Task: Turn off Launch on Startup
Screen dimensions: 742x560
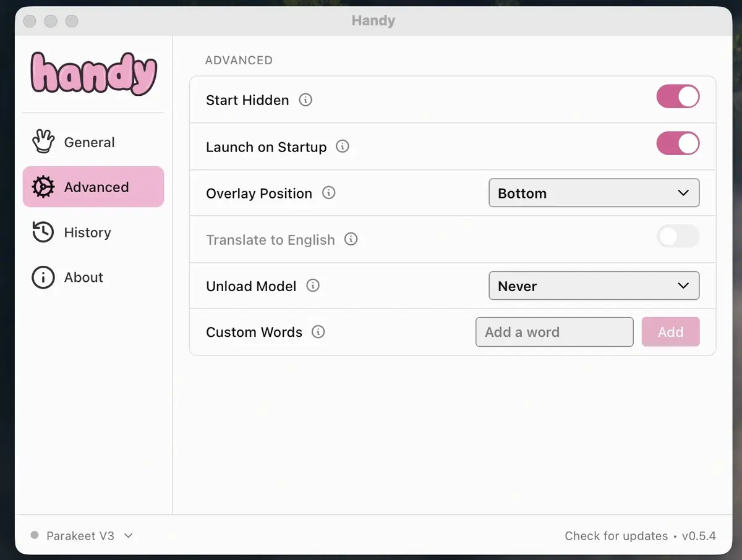Action: pyautogui.click(x=678, y=143)
